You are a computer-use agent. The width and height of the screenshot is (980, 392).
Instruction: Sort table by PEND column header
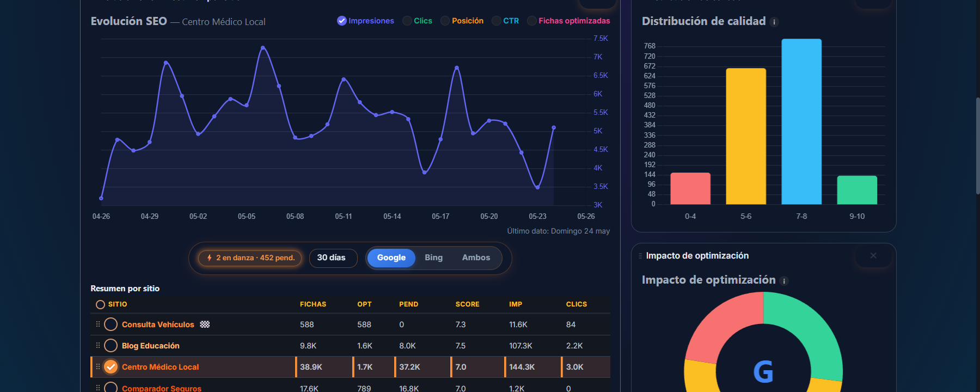coord(408,304)
